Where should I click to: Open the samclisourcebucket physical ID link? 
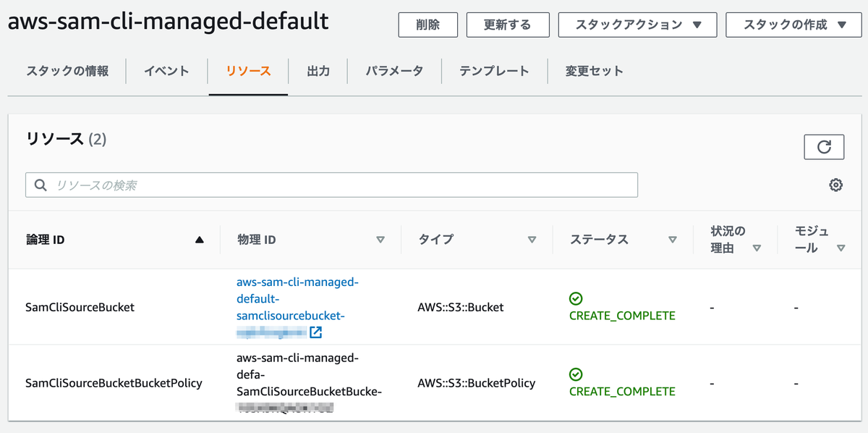pyautogui.click(x=297, y=299)
